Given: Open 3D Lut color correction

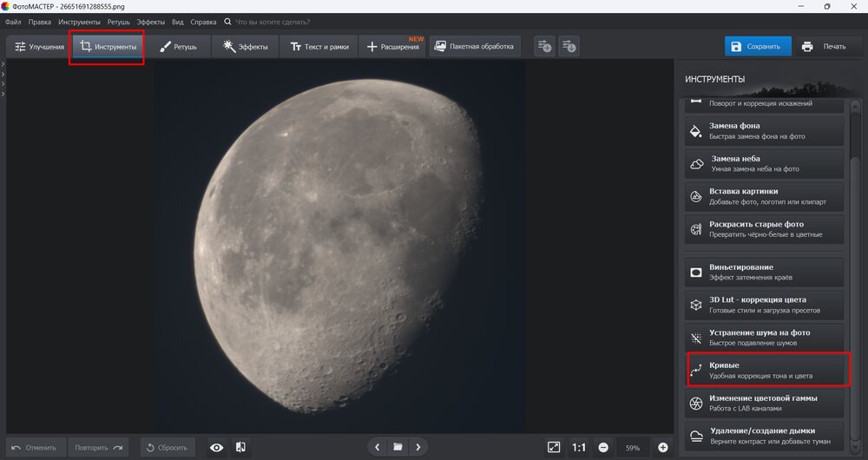Looking at the screenshot, I should 765,305.
